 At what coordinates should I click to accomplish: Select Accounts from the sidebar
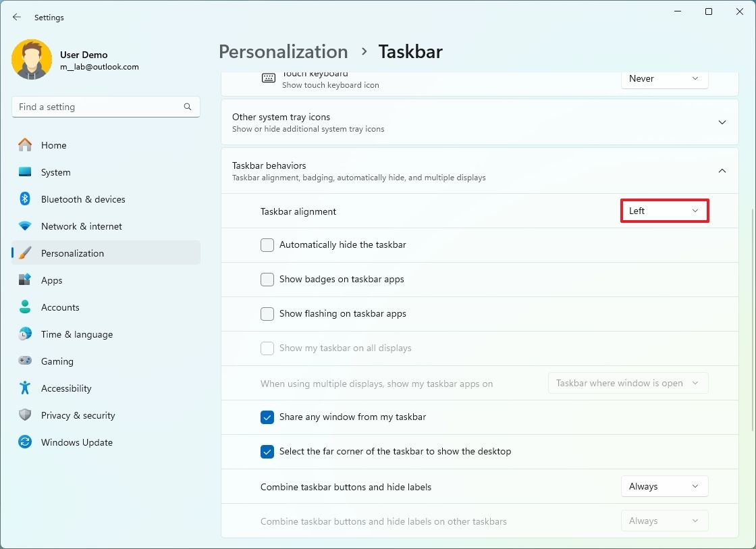pos(59,307)
